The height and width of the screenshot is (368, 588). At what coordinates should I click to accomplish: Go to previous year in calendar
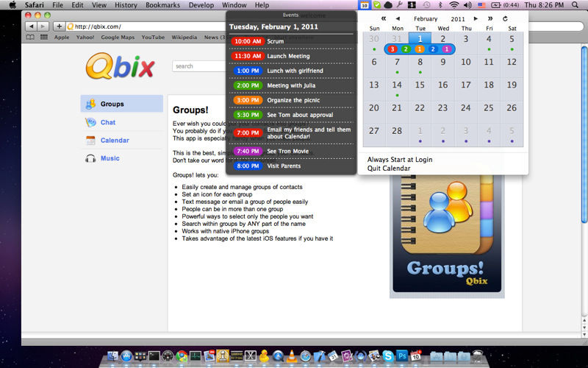(383, 18)
